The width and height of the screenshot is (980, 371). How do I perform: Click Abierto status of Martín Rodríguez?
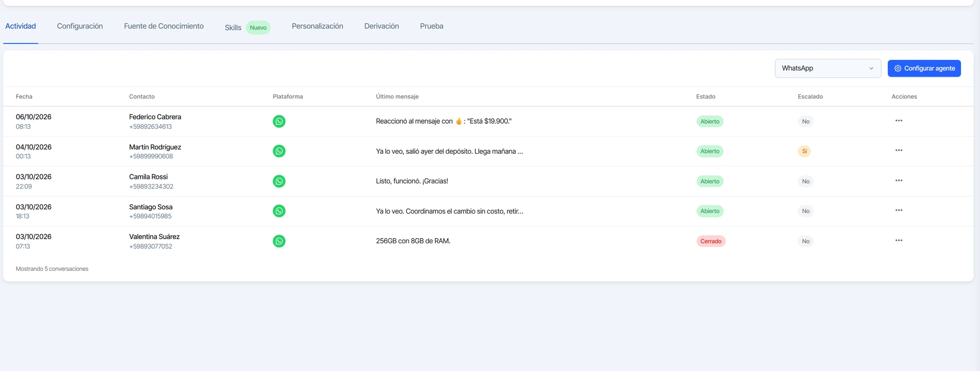coord(710,151)
